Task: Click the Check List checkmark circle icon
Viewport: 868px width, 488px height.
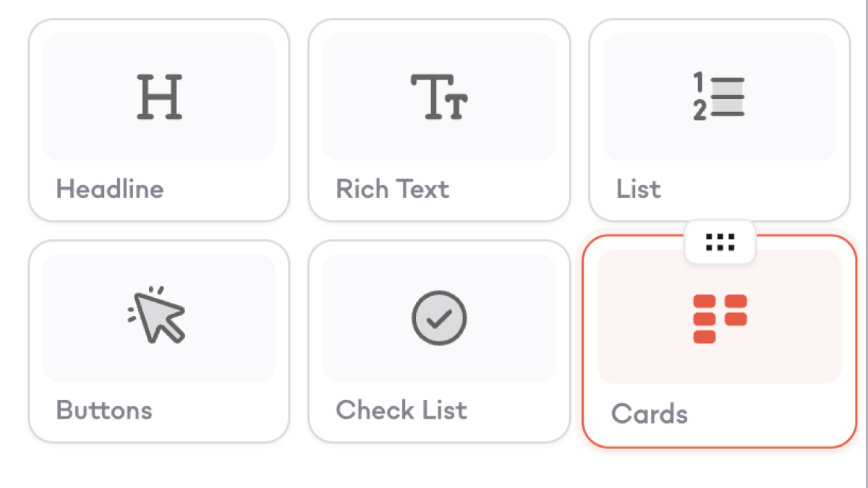Action: [439, 318]
